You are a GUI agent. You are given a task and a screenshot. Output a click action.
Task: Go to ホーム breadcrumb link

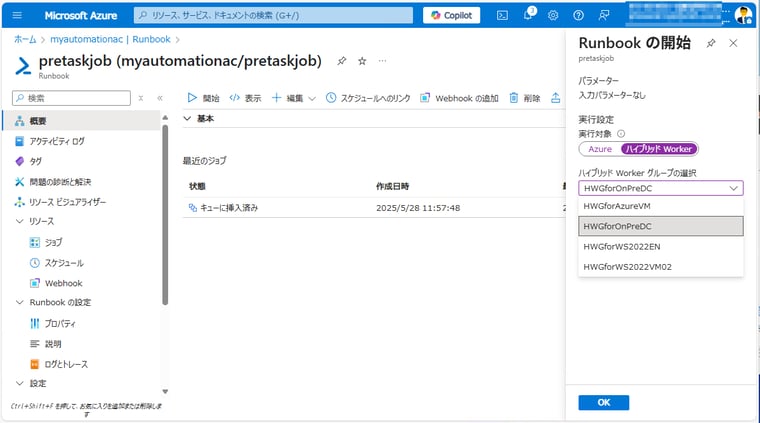[25, 39]
